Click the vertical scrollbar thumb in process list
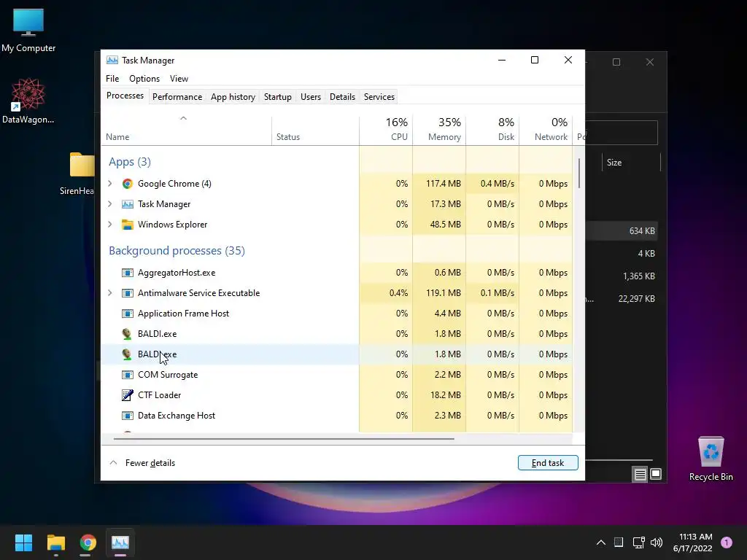Screen dimensions: 747x560 tap(578, 174)
